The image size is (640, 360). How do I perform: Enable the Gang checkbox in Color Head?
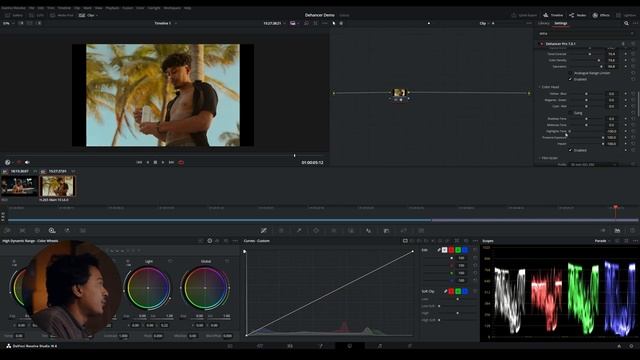[571, 113]
